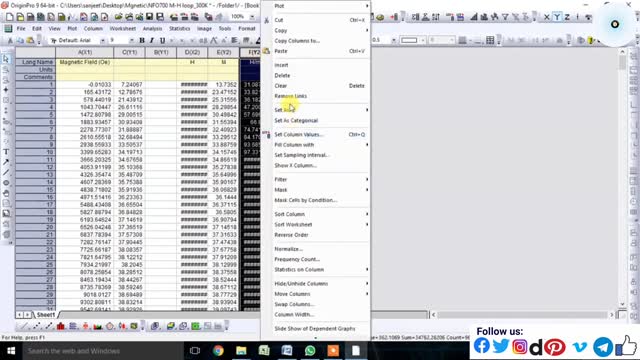640x360 pixels.
Task: Choose Paste in the context menu
Action: pyautogui.click(x=316, y=51)
